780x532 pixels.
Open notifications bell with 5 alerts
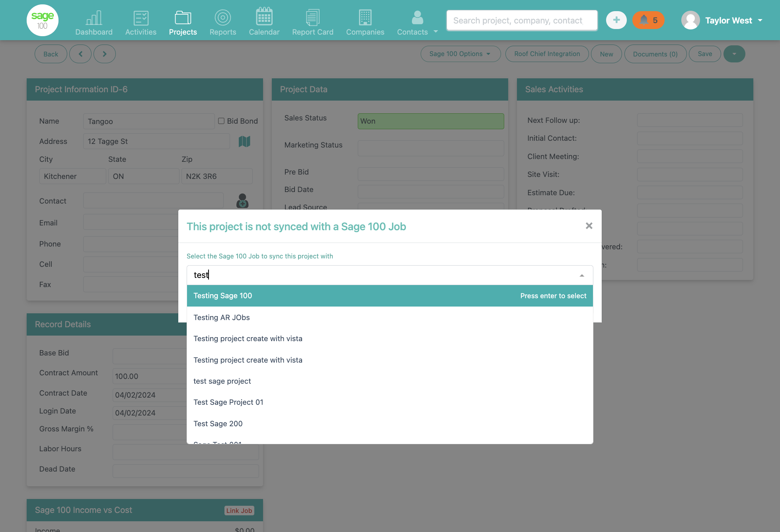(648, 20)
